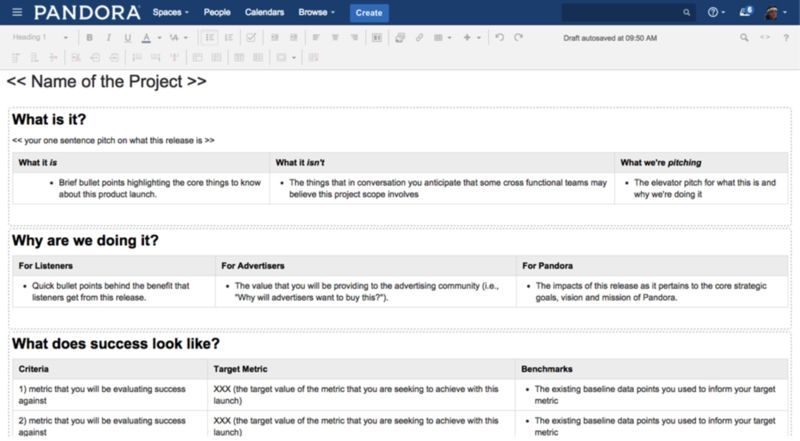The image size is (800, 441).
Task: Toggle bold formatting
Action: pyautogui.click(x=90, y=37)
